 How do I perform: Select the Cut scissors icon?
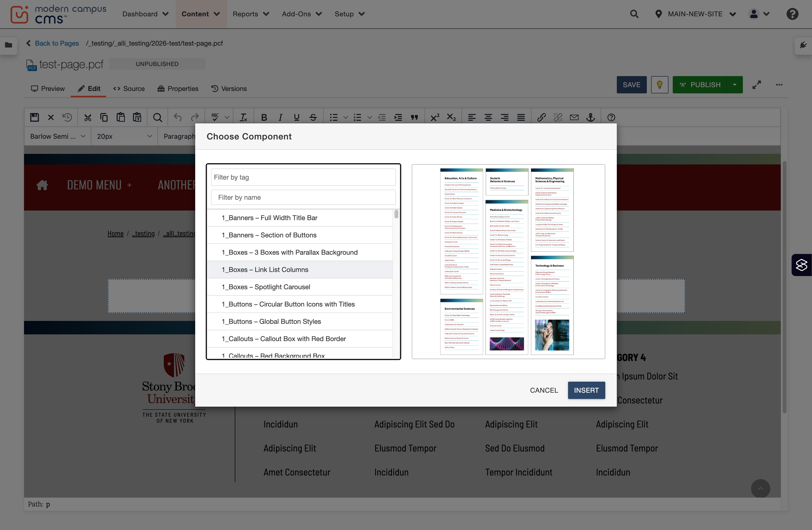coord(88,117)
